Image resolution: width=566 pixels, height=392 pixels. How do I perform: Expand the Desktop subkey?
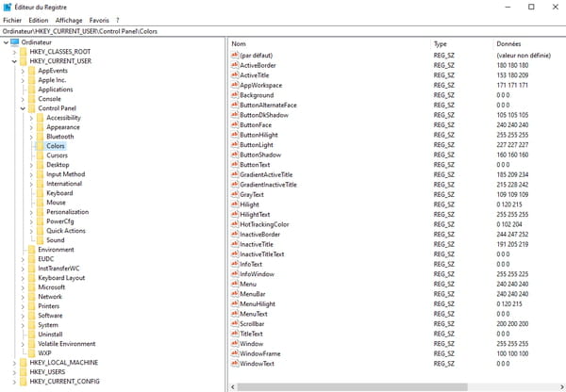coord(31,165)
